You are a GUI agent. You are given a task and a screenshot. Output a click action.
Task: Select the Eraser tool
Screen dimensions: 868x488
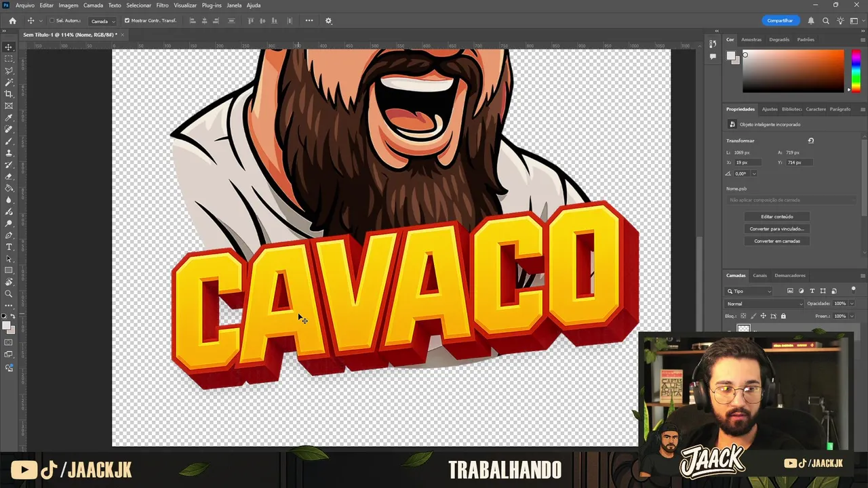(9, 176)
